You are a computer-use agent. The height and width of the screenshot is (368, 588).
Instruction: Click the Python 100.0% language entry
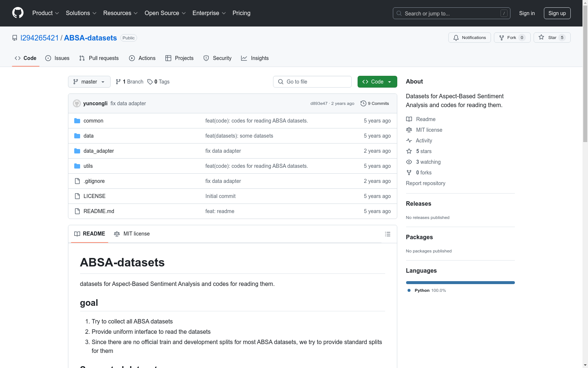(x=427, y=290)
